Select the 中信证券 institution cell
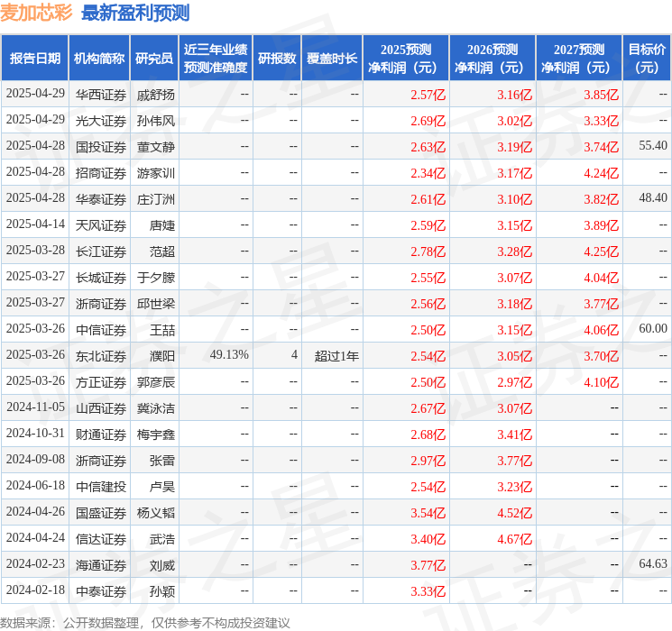This screenshot has width=672, height=631. click(x=101, y=330)
